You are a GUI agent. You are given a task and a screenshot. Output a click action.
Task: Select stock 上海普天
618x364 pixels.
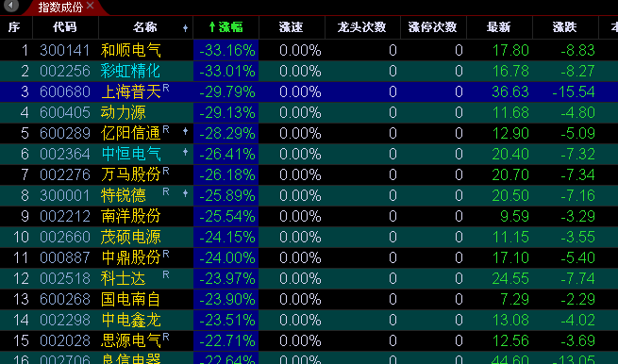click(131, 91)
